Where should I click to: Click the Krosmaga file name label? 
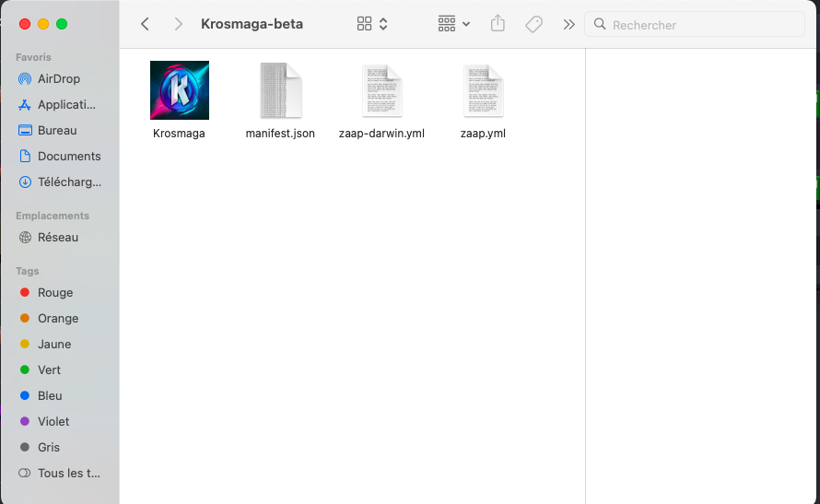coord(179,134)
